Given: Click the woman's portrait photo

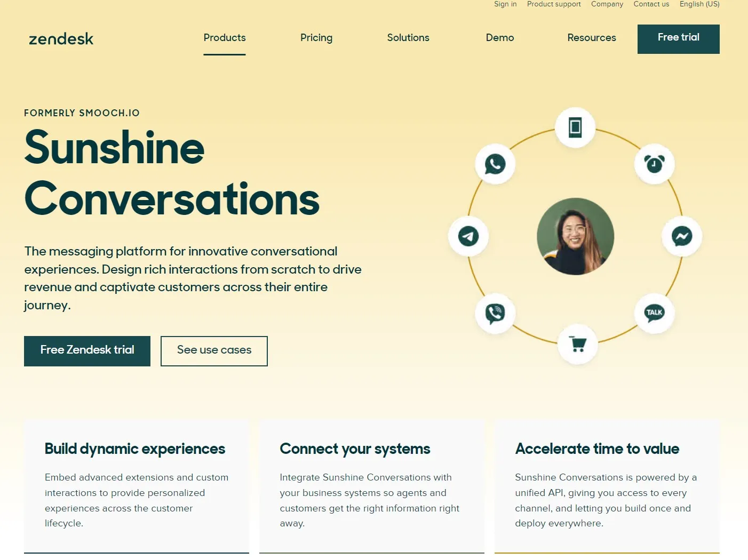Looking at the screenshot, I should click(x=575, y=236).
